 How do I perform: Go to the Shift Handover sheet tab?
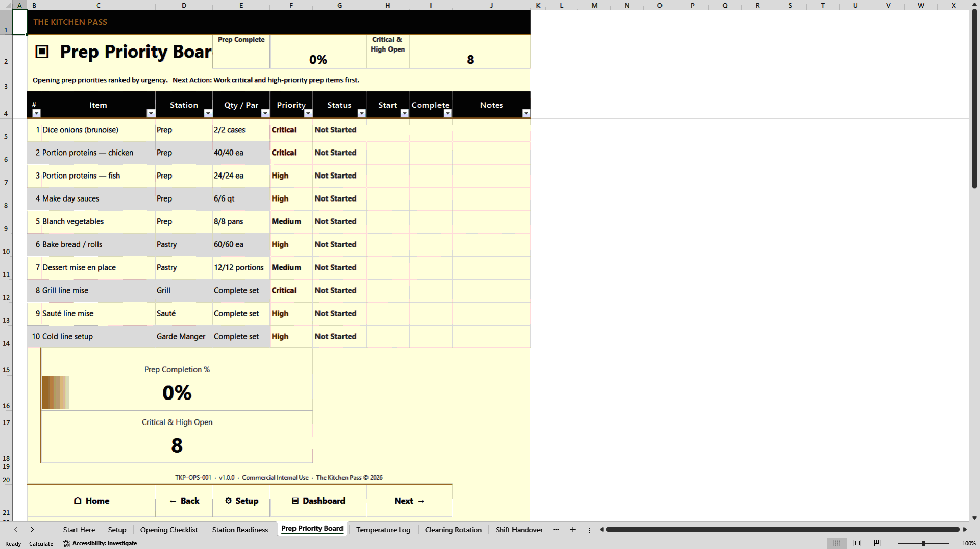(519, 530)
